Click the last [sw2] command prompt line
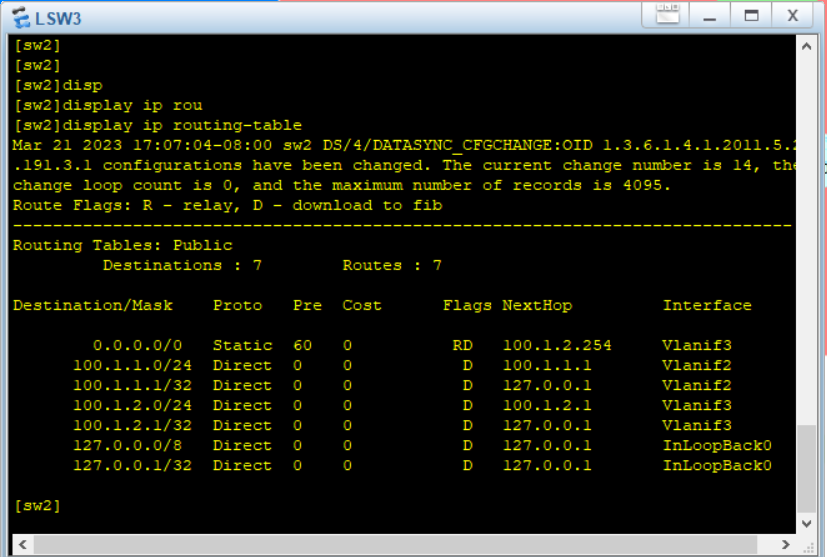 pos(37,506)
